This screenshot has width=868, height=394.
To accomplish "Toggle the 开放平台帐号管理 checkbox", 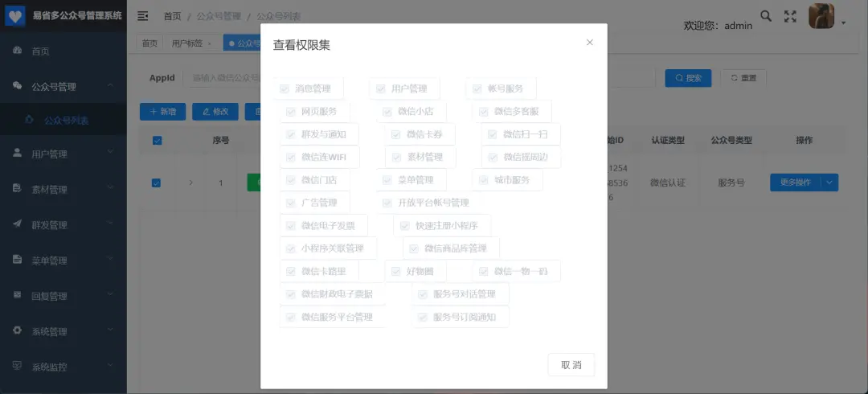I will pyautogui.click(x=387, y=203).
